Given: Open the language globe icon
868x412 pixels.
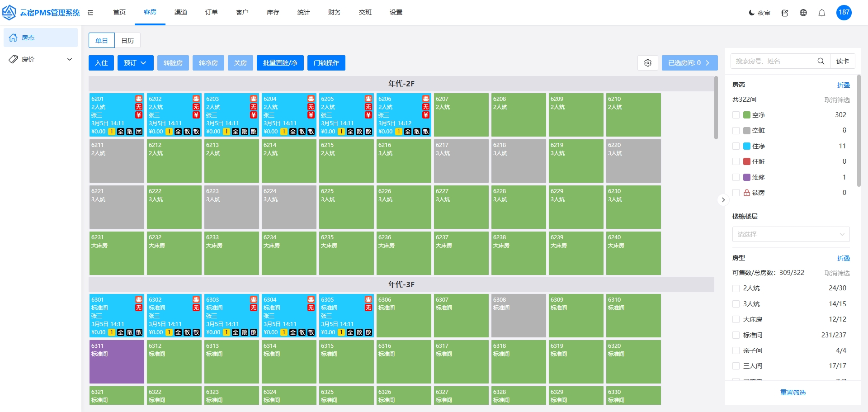Looking at the screenshot, I should point(803,13).
